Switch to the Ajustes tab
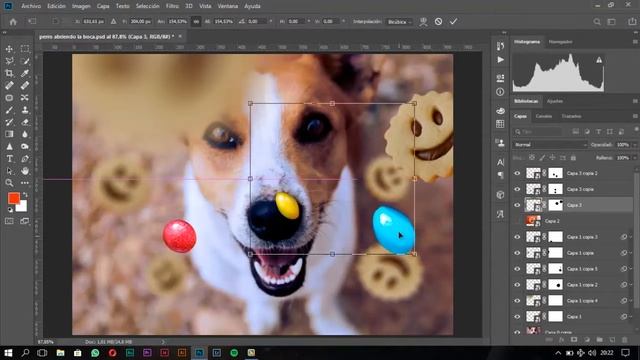The width and height of the screenshot is (640, 360). tap(555, 101)
